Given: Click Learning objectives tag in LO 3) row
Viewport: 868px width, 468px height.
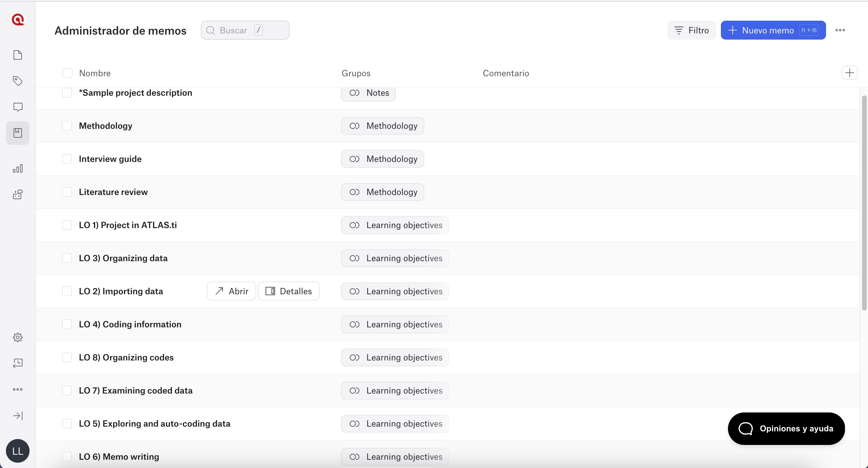Looking at the screenshot, I should [x=395, y=258].
